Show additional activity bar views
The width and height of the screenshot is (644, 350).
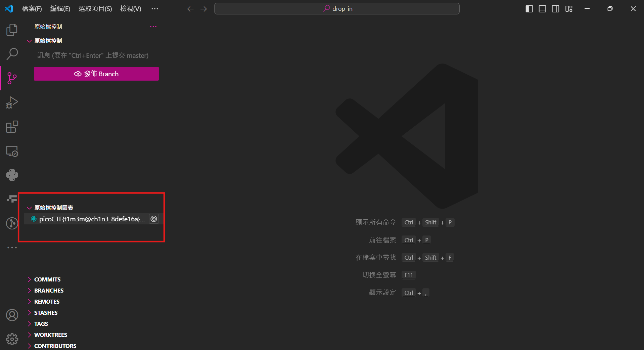[x=12, y=248]
